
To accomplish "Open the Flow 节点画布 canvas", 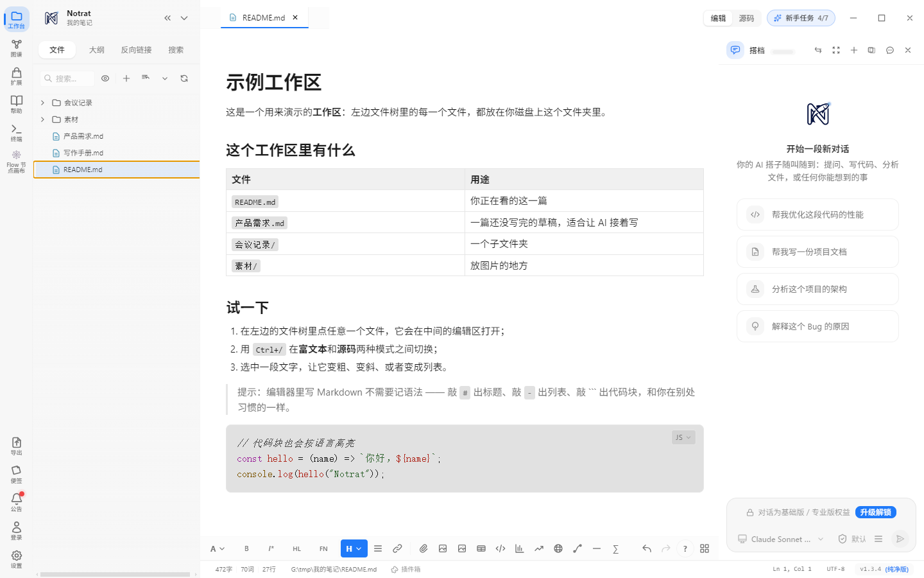I will point(17,162).
